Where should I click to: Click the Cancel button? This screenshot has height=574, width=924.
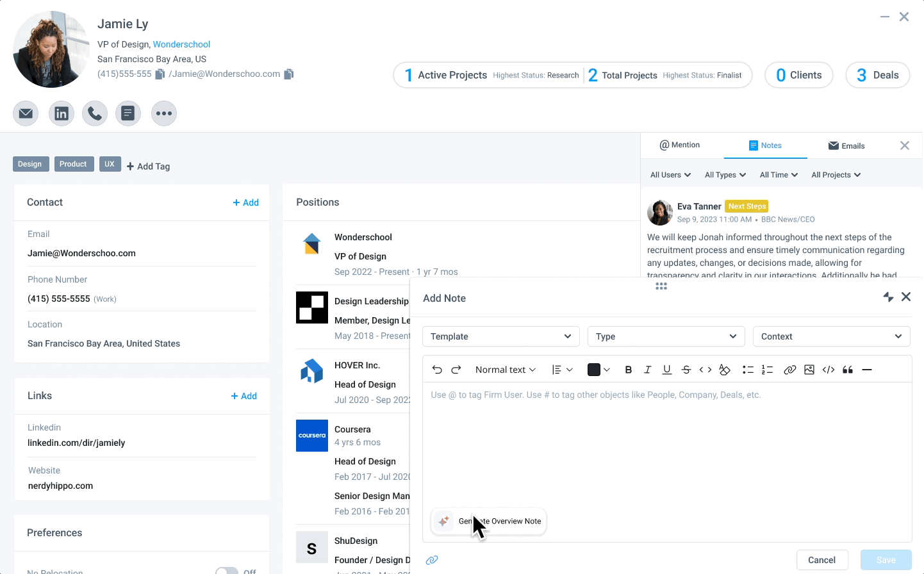822,560
